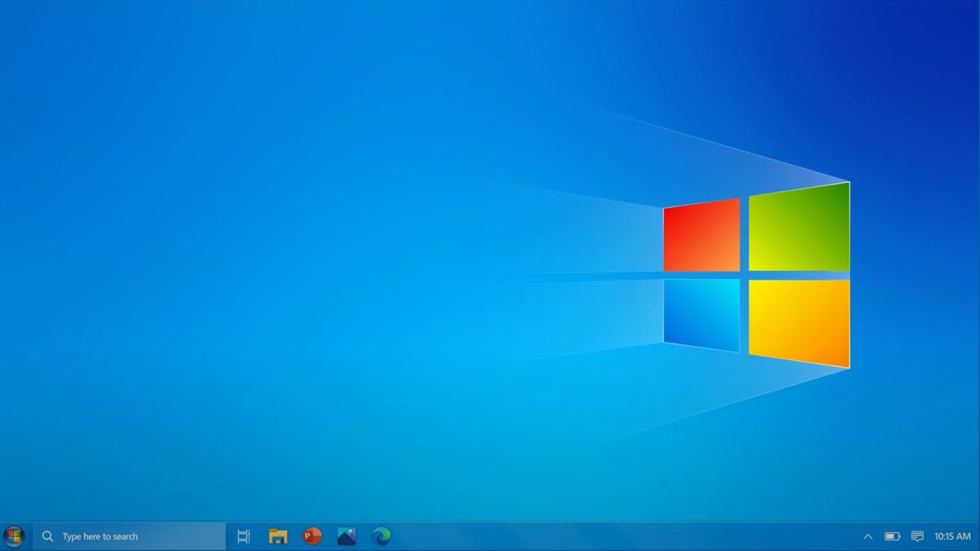Open the Photos app
The image size is (980, 551).
(347, 536)
